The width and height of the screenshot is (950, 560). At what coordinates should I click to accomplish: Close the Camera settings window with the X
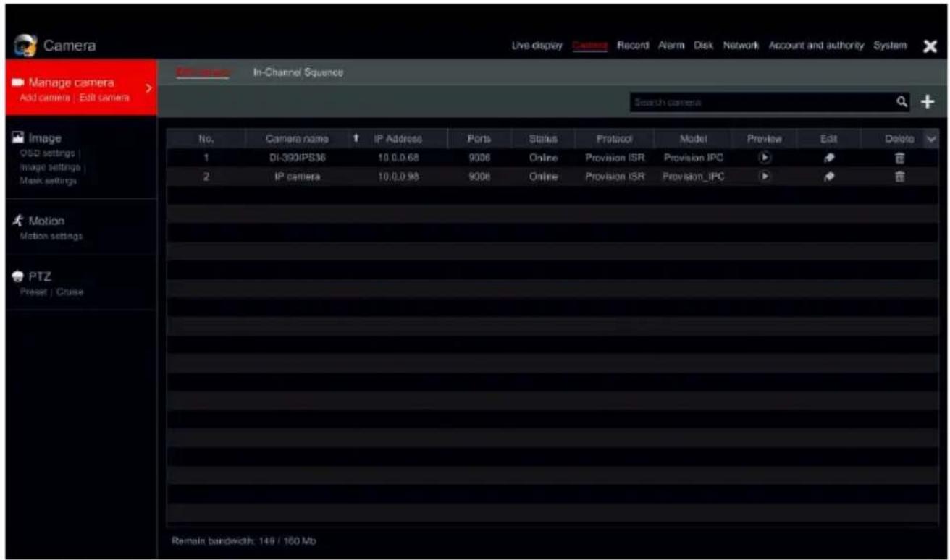[x=930, y=46]
